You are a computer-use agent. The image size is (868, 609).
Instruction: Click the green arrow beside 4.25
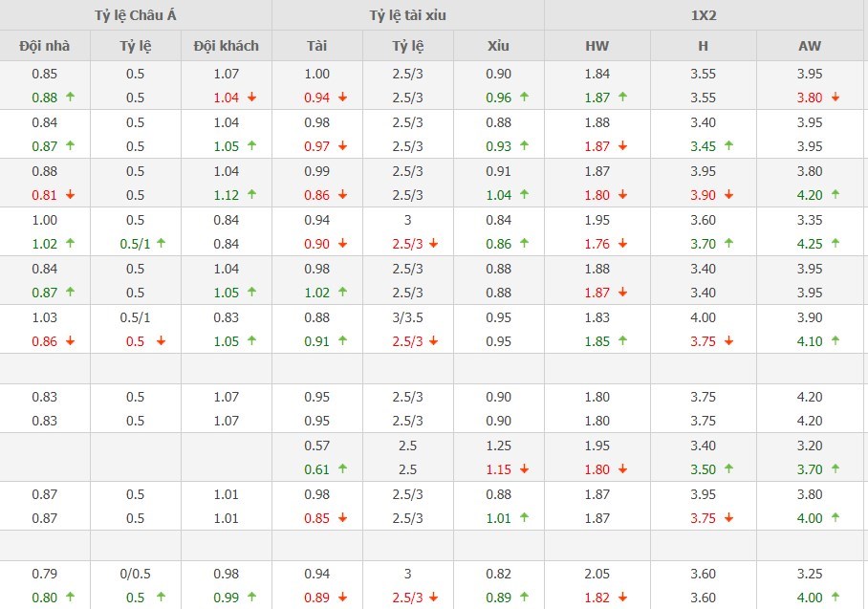(835, 244)
